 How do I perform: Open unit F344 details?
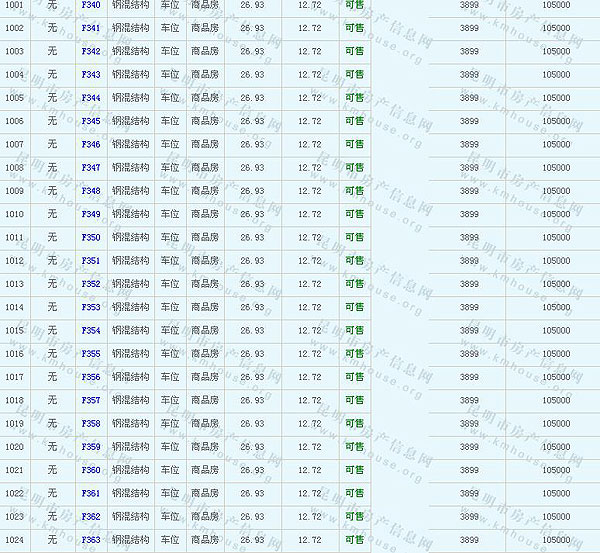tap(90, 98)
